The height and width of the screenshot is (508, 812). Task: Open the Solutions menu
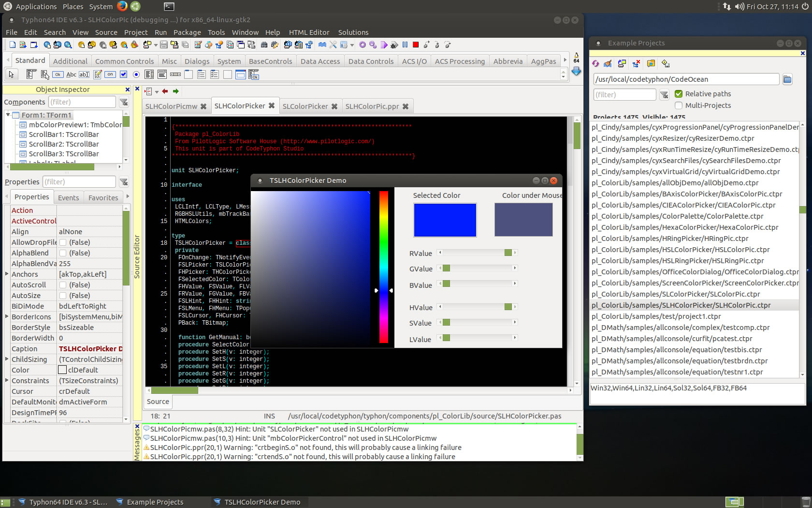pyautogui.click(x=353, y=32)
